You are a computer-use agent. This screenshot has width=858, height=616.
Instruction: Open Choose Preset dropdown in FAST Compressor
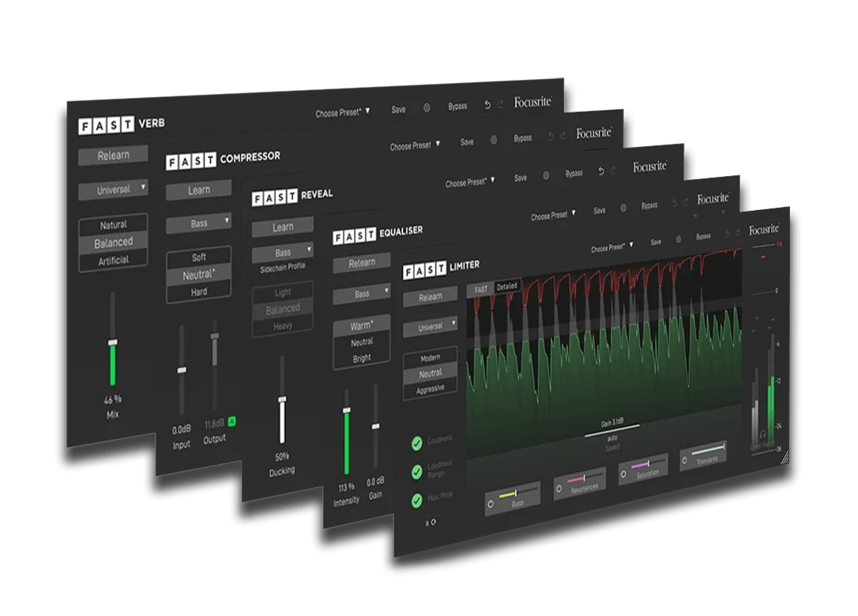(x=415, y=145)
